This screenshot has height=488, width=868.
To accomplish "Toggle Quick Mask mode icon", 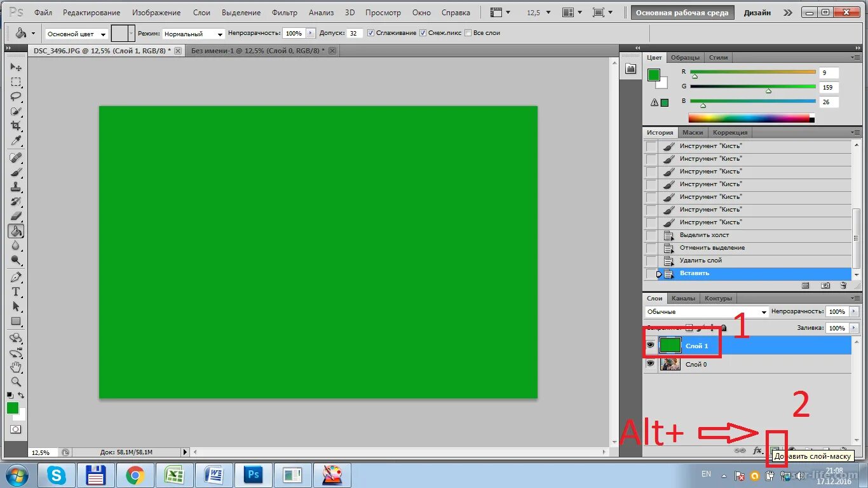I will pyautogui.click(x=16, y=430).
